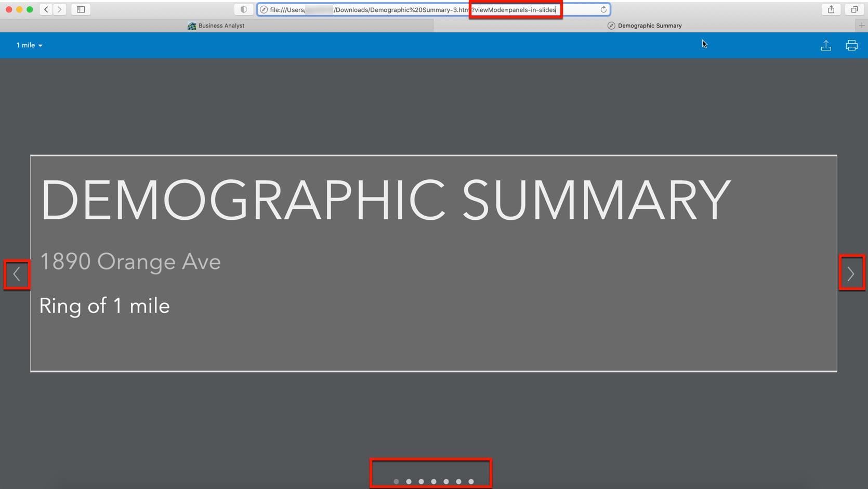Toggle the Safari sidebar
Image resolution: width=868 pixels, height=489 pixels.
tap(81, 9)
